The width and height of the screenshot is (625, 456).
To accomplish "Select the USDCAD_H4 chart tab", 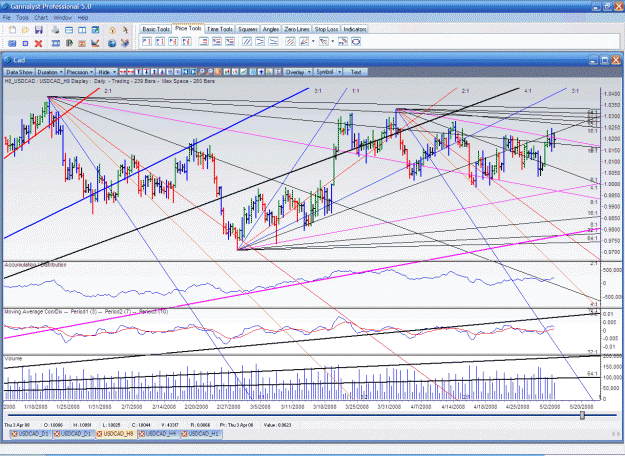I will click(x=158, y=434).
